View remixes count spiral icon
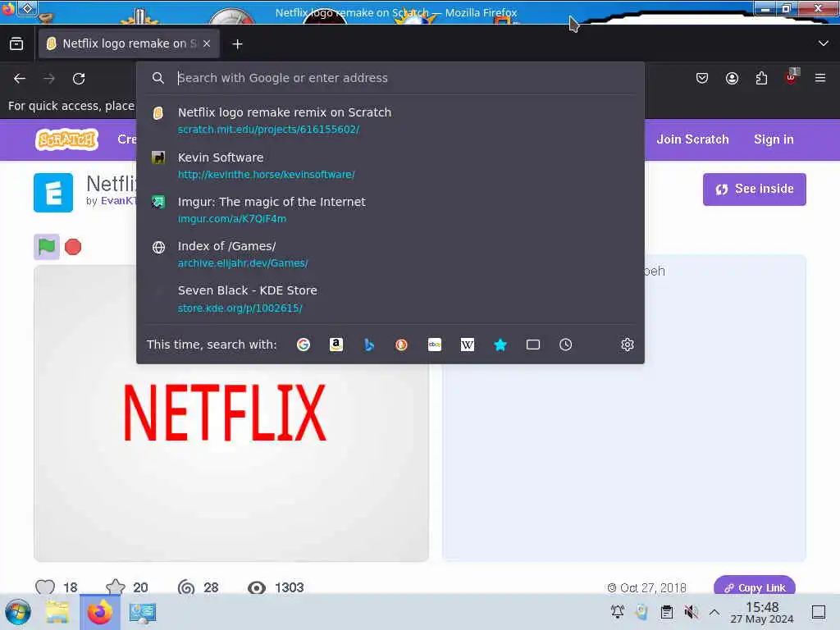Screen dimensions: 840x630 186,587
